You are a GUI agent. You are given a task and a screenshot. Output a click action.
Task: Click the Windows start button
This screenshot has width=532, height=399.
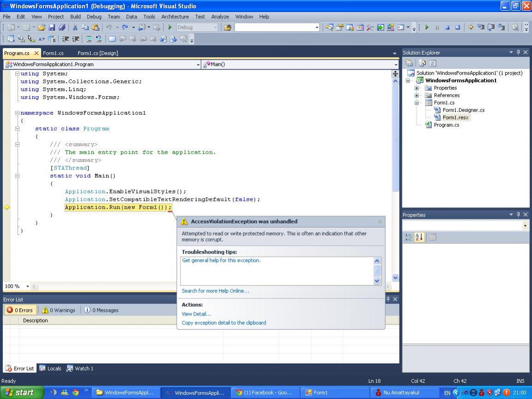[x=22, y=393]
